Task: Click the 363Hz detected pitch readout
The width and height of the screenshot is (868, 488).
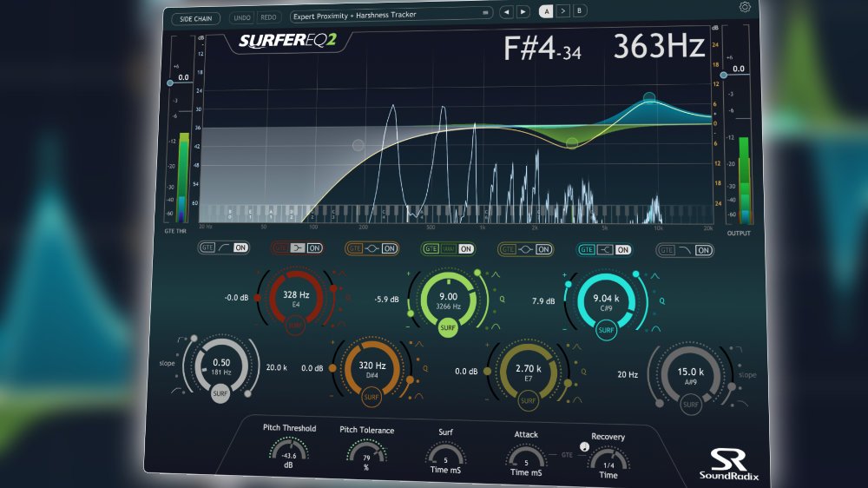Action: (x=658, y=47)
